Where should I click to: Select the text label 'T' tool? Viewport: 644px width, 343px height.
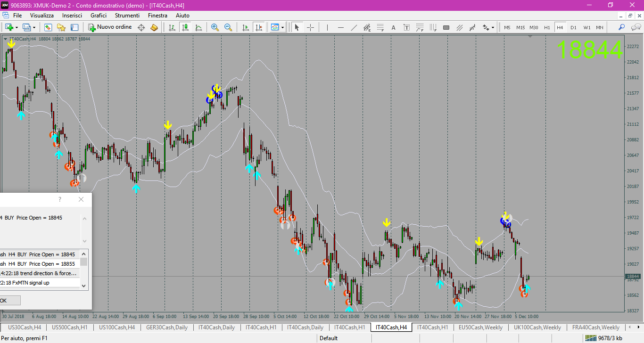[407, 27]
